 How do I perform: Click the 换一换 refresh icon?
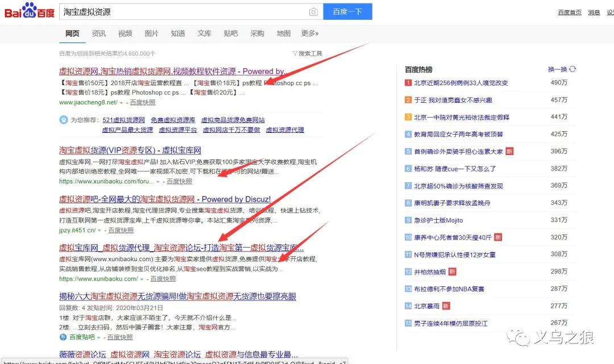click(x=572, y=69)
